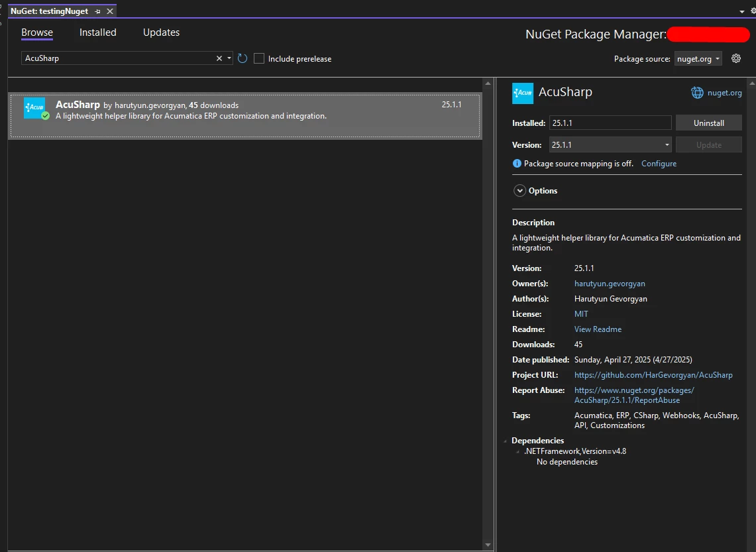The width and height of the screenshot is (756, 552).
Task: Open search history dropdown arrow
Action: (229, 58)
